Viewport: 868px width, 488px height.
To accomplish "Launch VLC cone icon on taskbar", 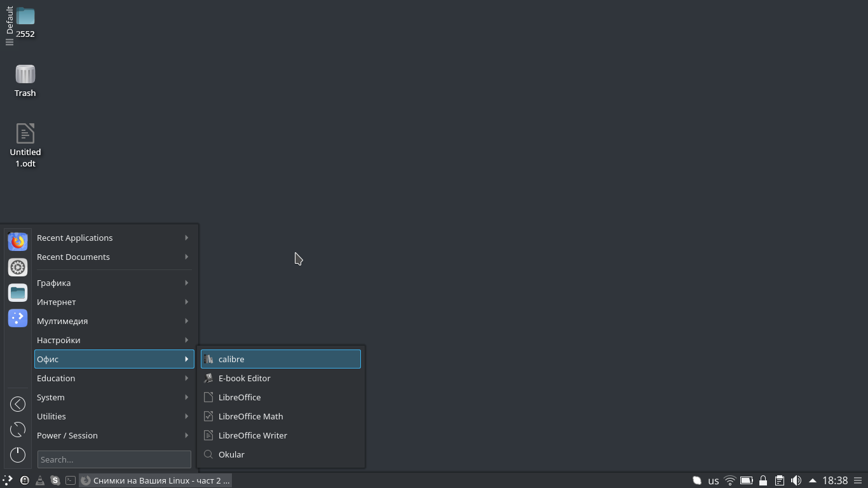I will 39,480.
